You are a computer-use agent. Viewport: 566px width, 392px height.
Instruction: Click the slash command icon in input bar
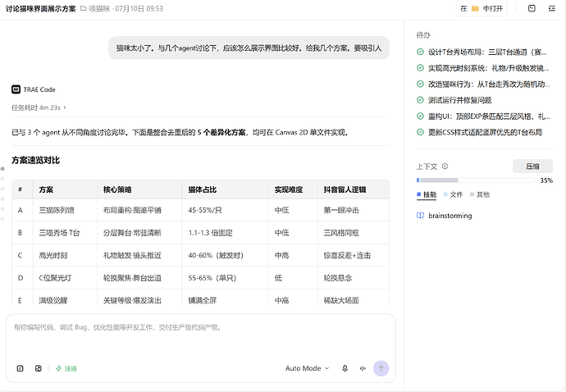[21, 368]
